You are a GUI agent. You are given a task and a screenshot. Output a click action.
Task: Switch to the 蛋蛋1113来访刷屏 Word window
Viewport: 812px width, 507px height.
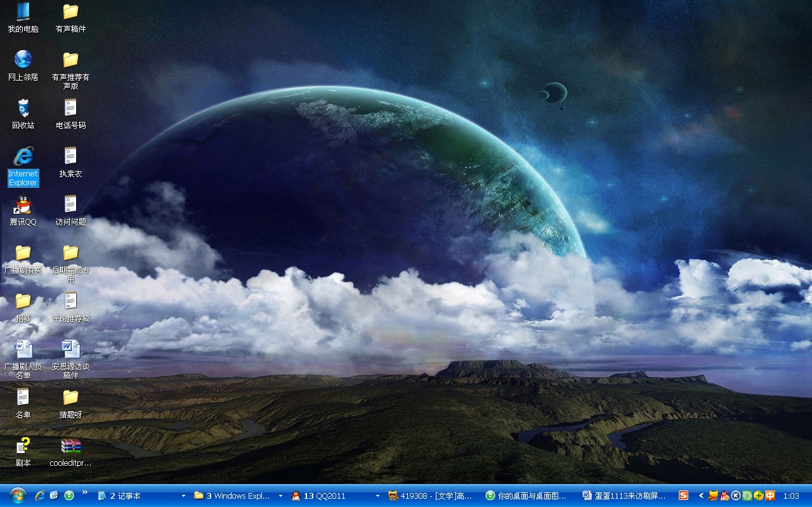(x=625, y=496)
